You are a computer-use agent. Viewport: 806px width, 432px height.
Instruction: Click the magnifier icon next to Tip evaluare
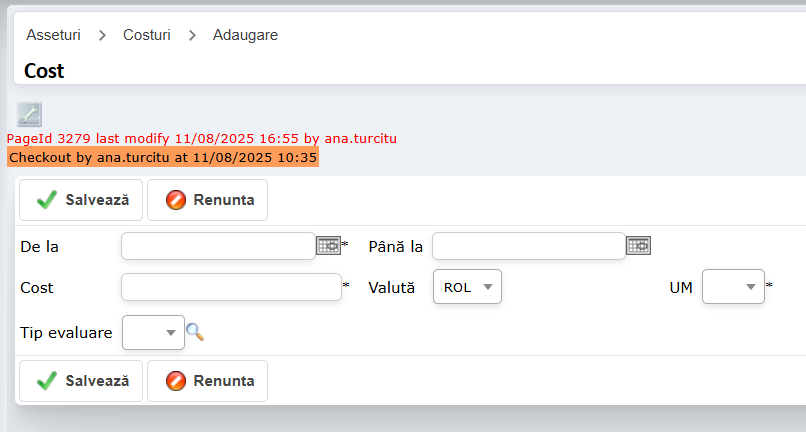(x=195, y=332)
